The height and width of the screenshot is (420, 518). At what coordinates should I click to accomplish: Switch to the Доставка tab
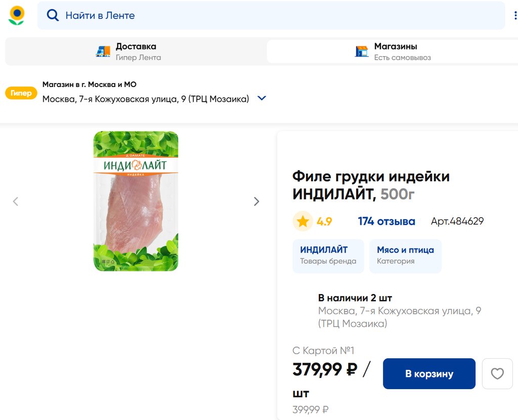[136, 51]
